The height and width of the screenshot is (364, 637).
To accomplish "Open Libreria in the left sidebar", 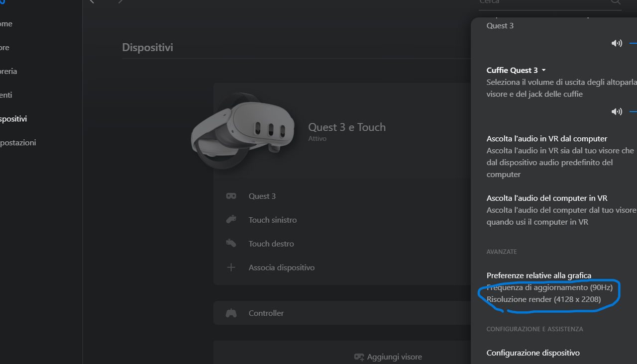I will pos(8,71).
